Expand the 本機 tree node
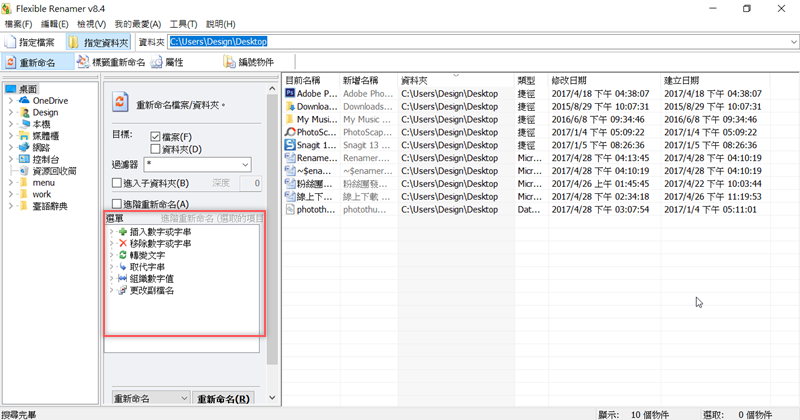This screenshot has width=800, height=420. [x=11, y=124]
